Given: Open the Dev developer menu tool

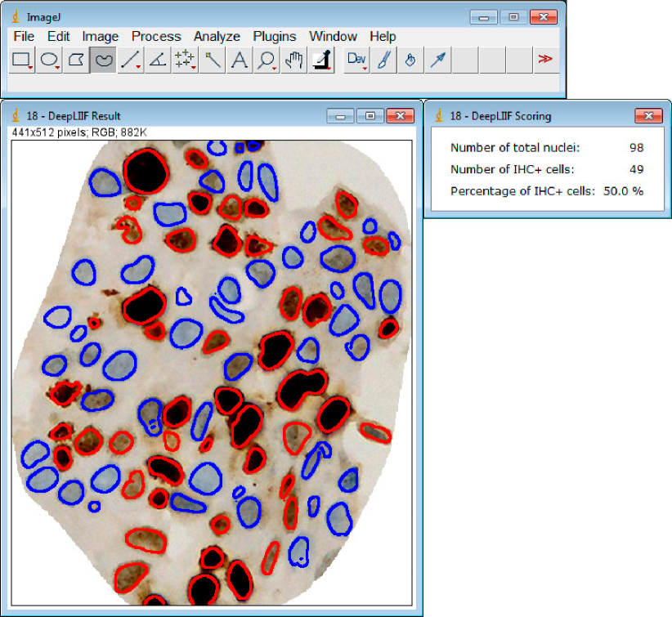Looking at the screenshot, I should [x=356, y=60].
